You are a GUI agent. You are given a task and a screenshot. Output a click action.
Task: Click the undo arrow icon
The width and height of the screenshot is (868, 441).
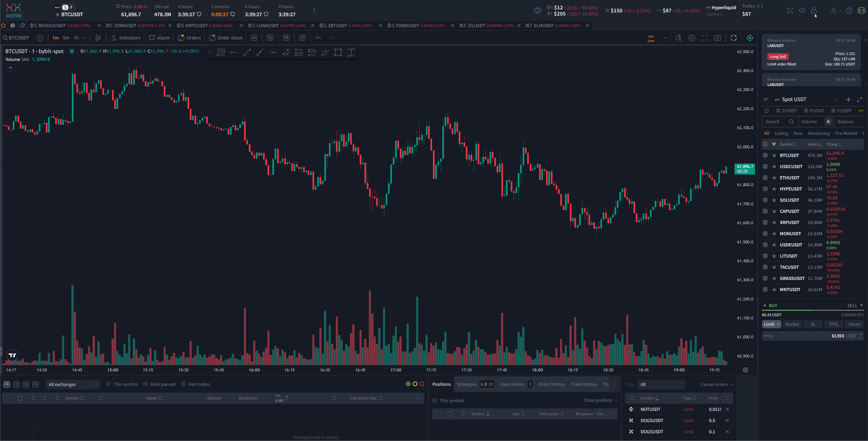point(318,38)
